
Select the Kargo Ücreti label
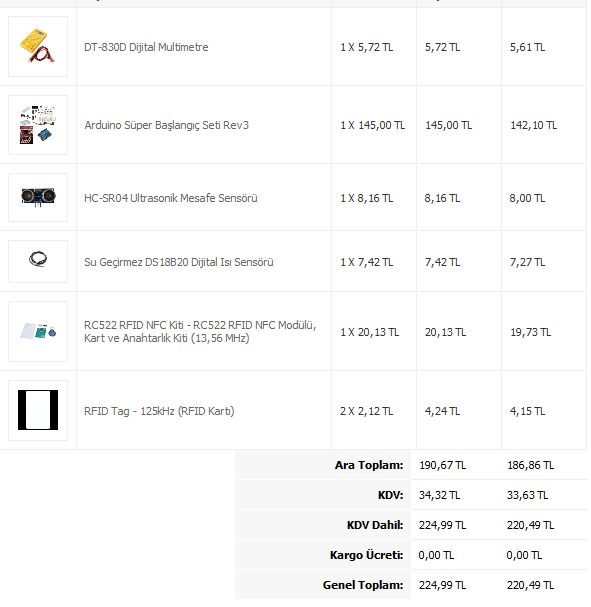(x=366, y=555)
